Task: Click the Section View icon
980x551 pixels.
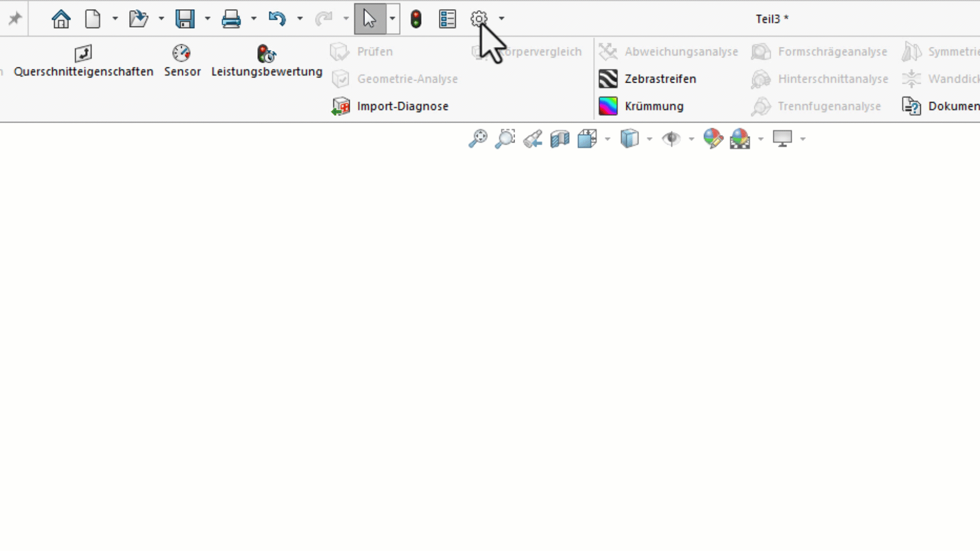Action: 560,139
